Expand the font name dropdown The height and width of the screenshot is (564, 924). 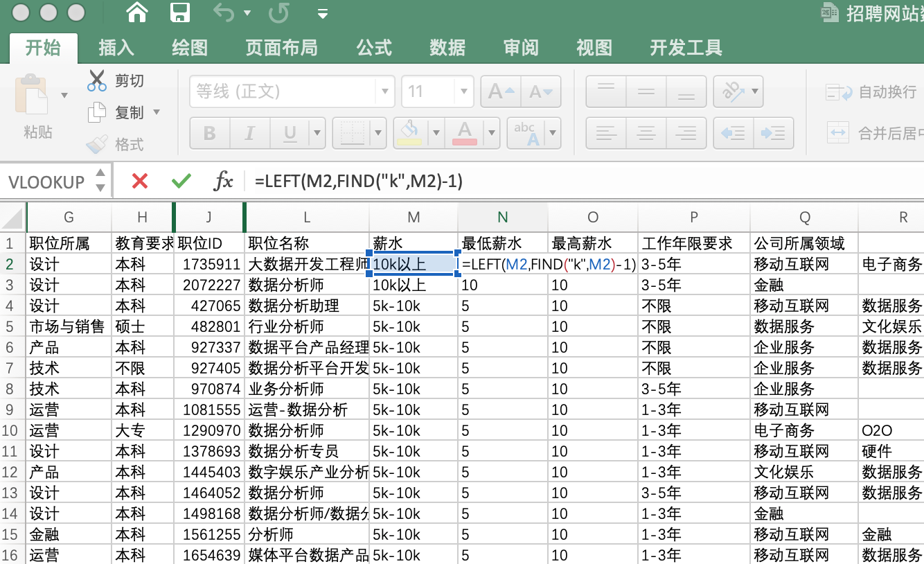(384, 91)
